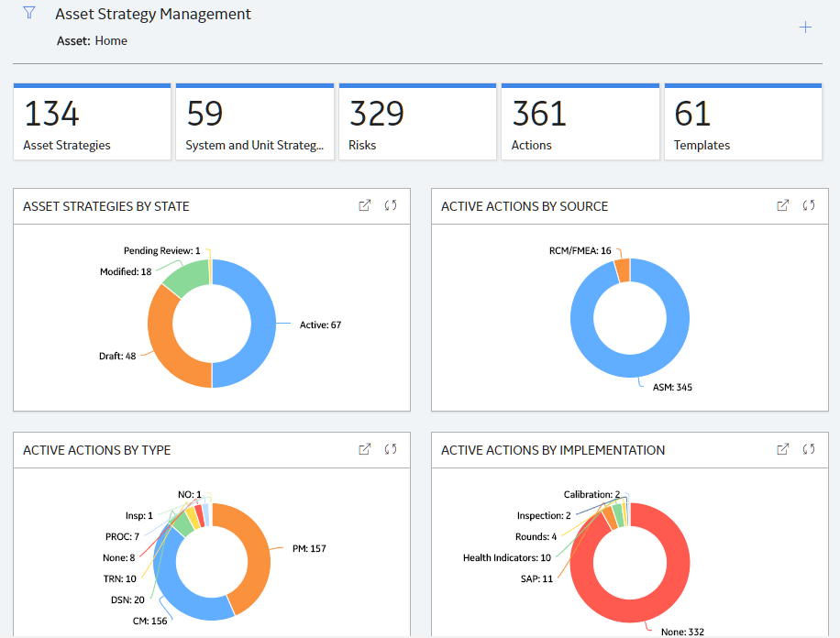Open the 61 Templates tab
840x638 pixels.
pos(743,122)
